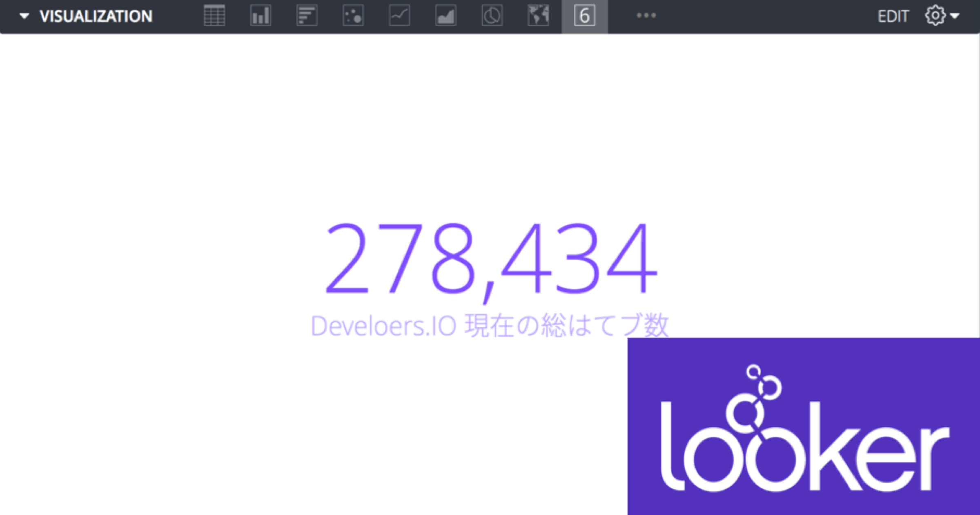The height and width of the screenshot is (515, 980).
Task: Select the Map visualization icon
Action: pos(538,16)
